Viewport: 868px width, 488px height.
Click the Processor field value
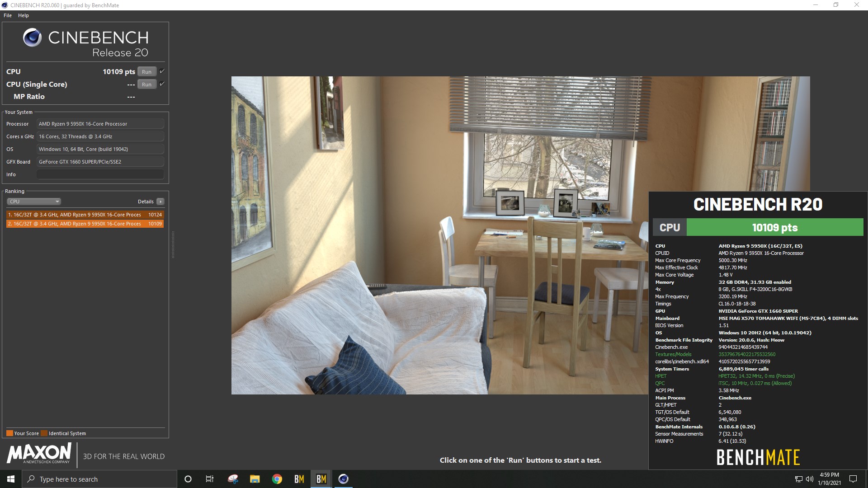[x=100, y=124]
